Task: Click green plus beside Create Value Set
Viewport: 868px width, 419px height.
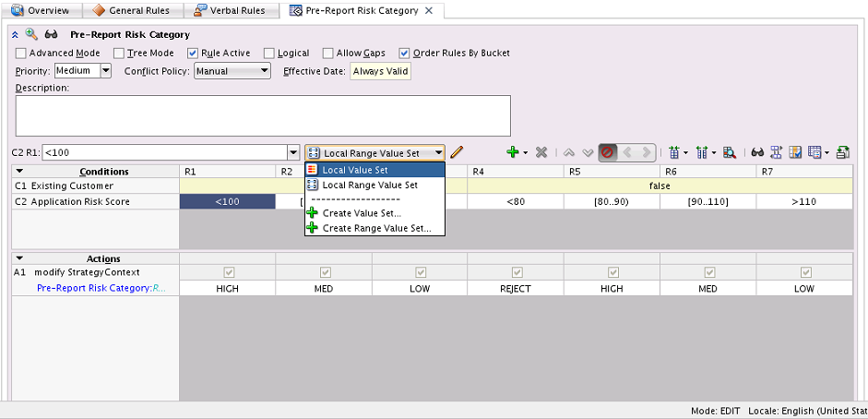Action: click(x=313, y=213)
